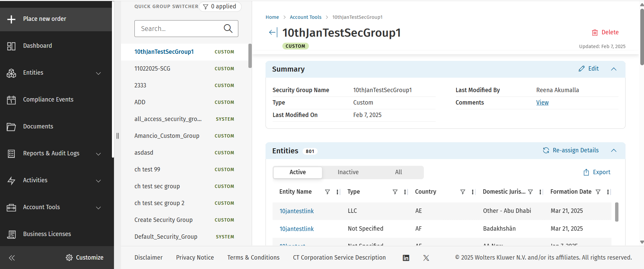Open the Home breadcrumb link
Screen dimensions: 644x269
(x=272, y=17)
